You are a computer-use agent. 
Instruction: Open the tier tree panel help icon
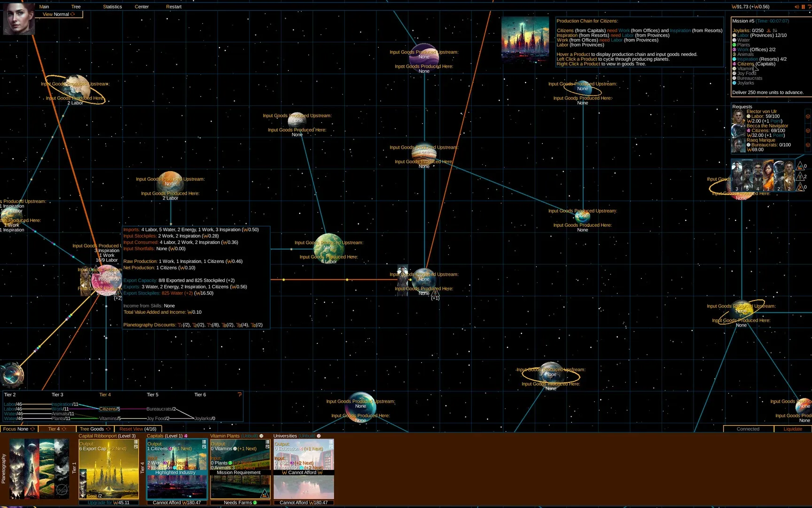(240, 395)
